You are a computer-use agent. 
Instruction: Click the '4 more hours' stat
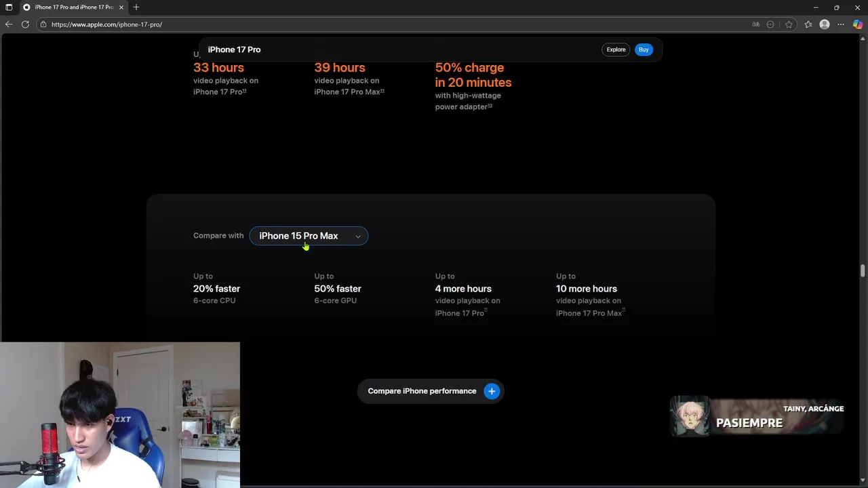[463, 289]
